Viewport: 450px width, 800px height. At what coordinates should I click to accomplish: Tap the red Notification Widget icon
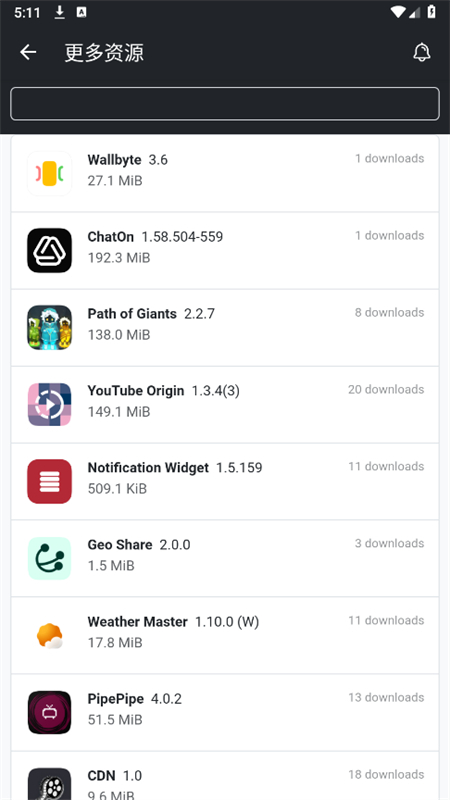point(49,482)
